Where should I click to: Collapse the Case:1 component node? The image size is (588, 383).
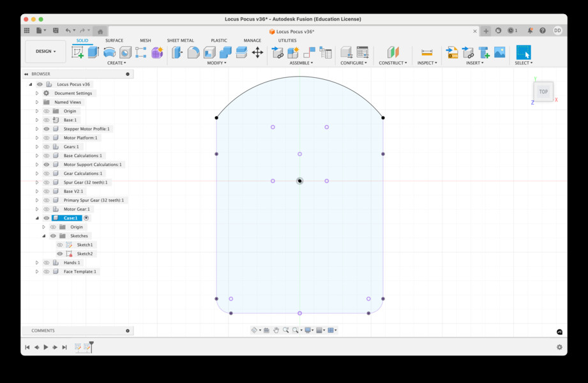pyautogui.click(x=37, y=218)
